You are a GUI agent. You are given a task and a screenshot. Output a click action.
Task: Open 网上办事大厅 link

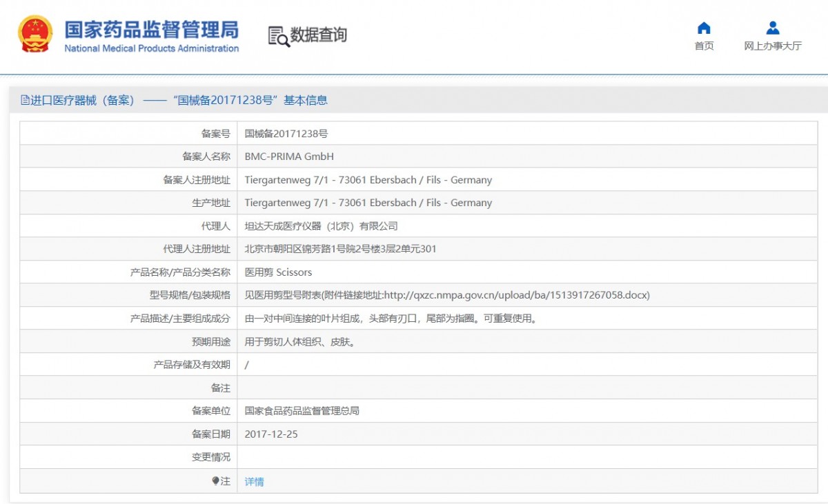tap(773, 46)
